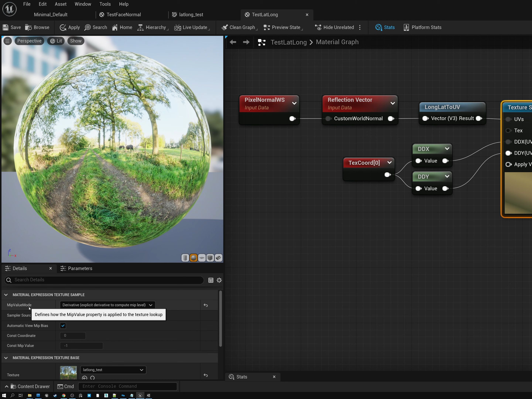Viewport: 532px width, 399px height.
Task: Click the Search Details input field
Action: pyautogui.click(x=104, y=280)
